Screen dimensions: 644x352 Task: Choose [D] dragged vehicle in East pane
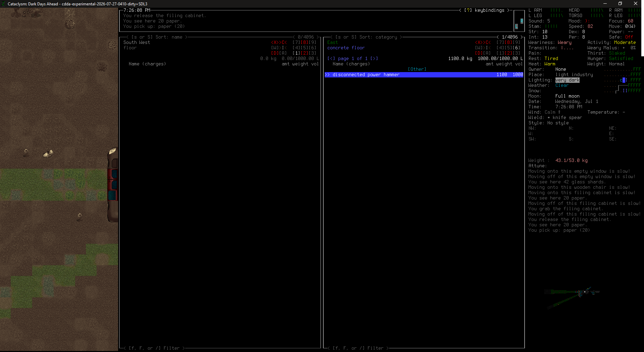click(x=479, y=53)
